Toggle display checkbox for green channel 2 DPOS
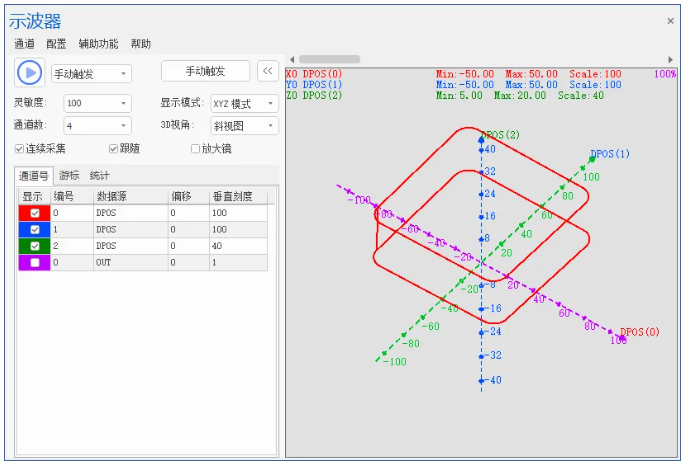 pos(35,246)
